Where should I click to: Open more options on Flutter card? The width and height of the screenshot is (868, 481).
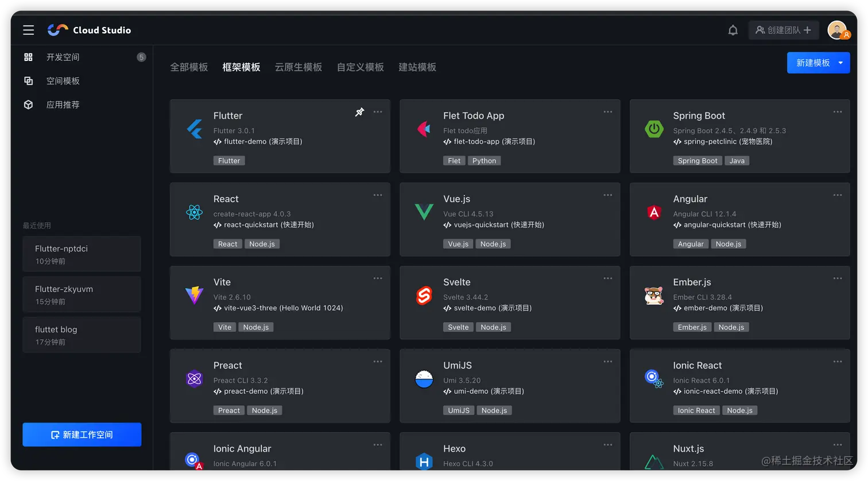coord(378,112)
